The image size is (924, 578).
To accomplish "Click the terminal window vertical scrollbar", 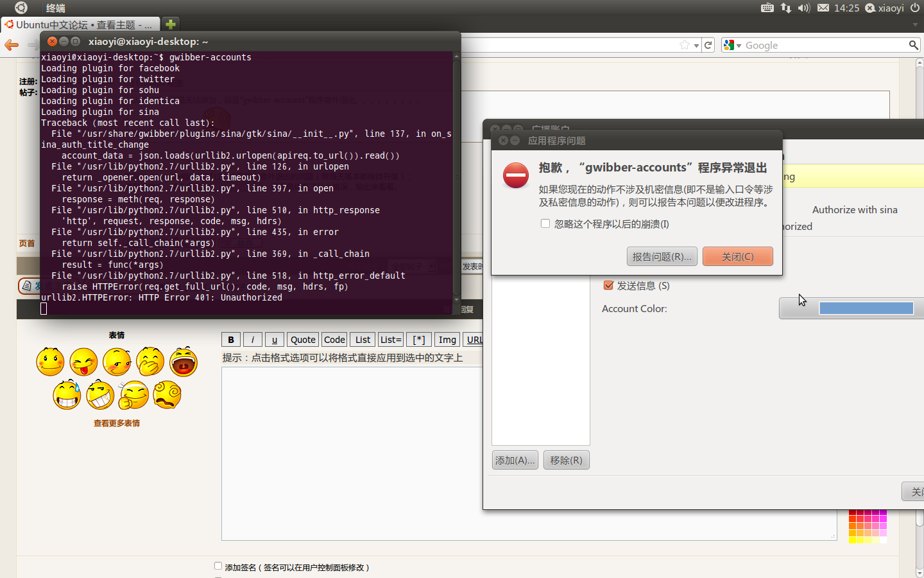I will [x=457, y=179].
